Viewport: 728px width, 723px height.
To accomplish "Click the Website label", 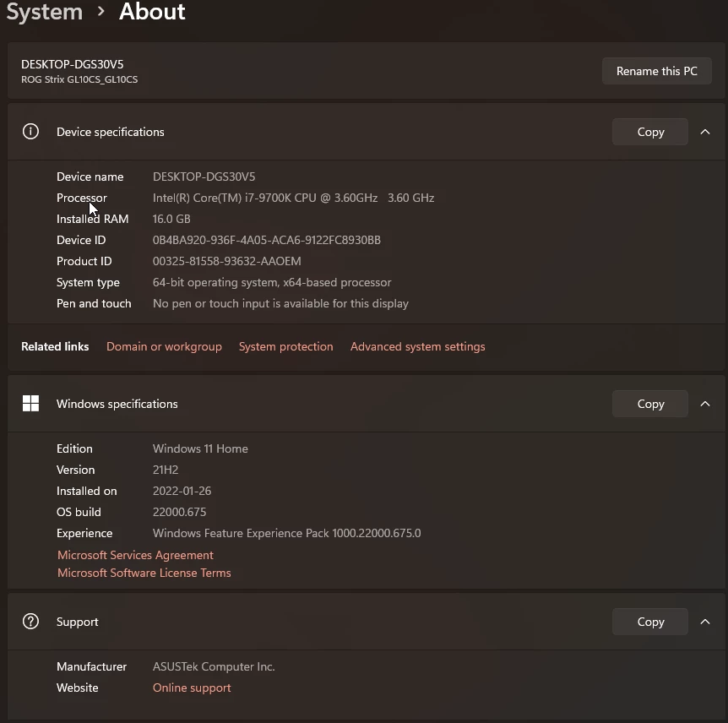I will tap(77, 688).
